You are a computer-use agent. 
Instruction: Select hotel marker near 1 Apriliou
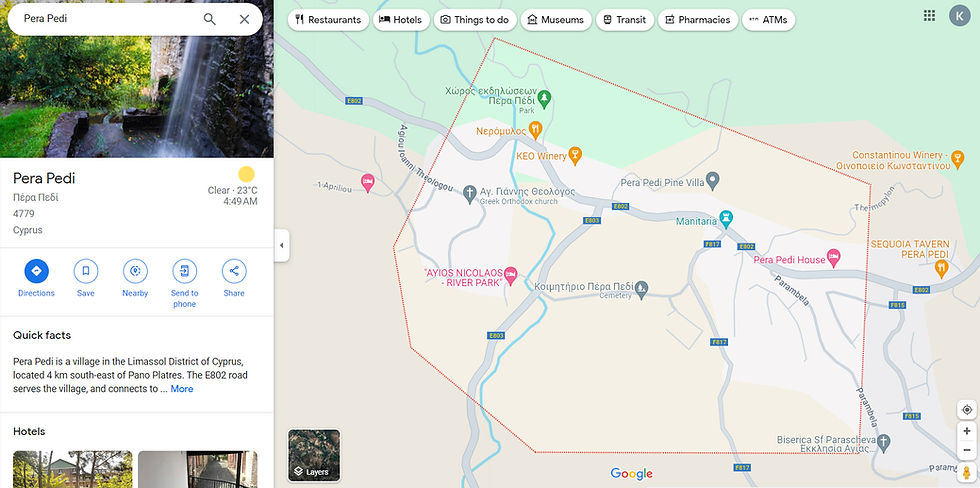click(368, 183)
